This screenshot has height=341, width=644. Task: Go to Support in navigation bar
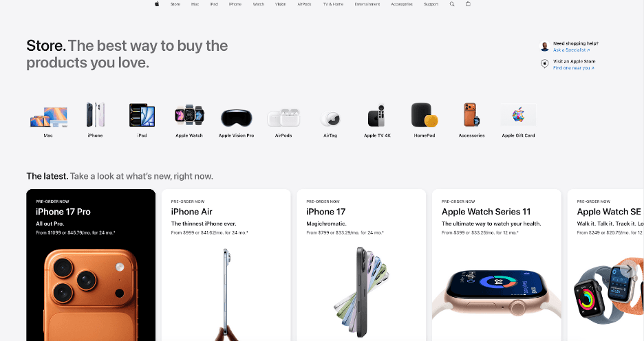point(431,4)
